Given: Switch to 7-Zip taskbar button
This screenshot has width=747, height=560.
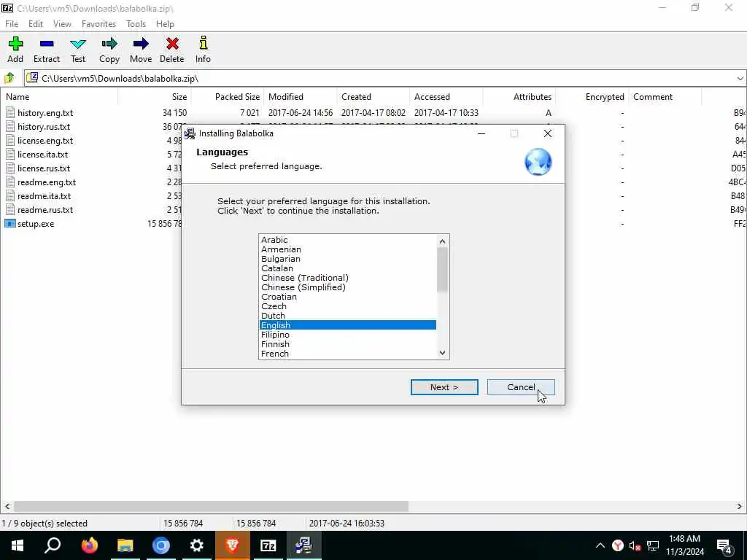Looking at the screenshot, I should coord(268,545).
